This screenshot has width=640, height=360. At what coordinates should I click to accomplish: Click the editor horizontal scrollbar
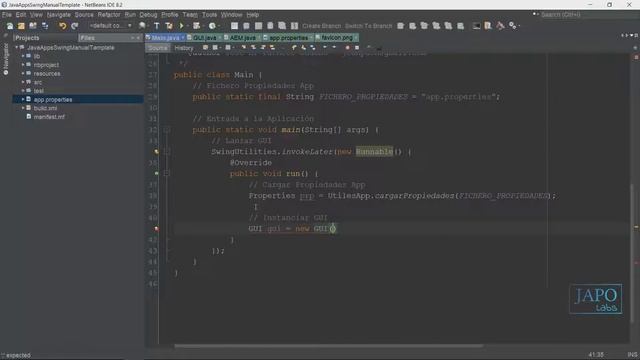(329, 346)
